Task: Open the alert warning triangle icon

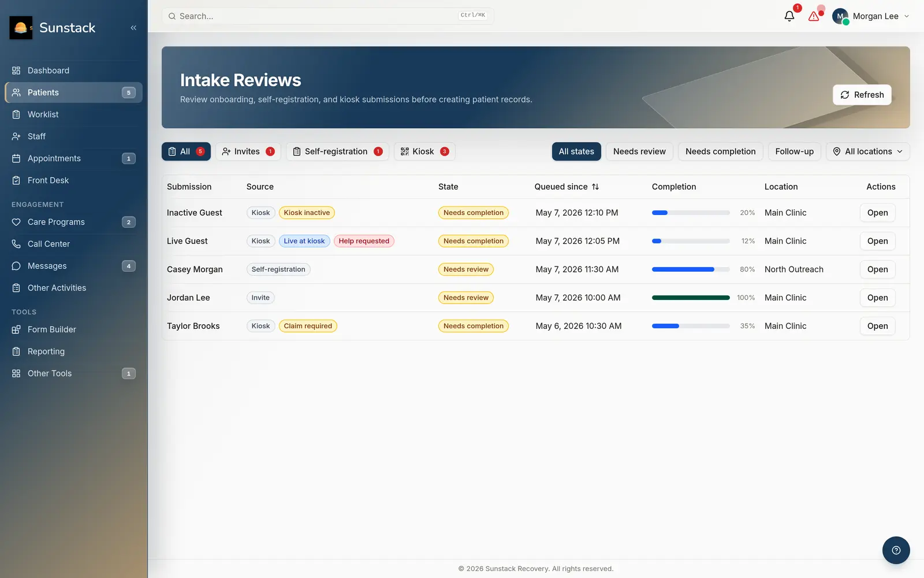Action: coord(814,16)
